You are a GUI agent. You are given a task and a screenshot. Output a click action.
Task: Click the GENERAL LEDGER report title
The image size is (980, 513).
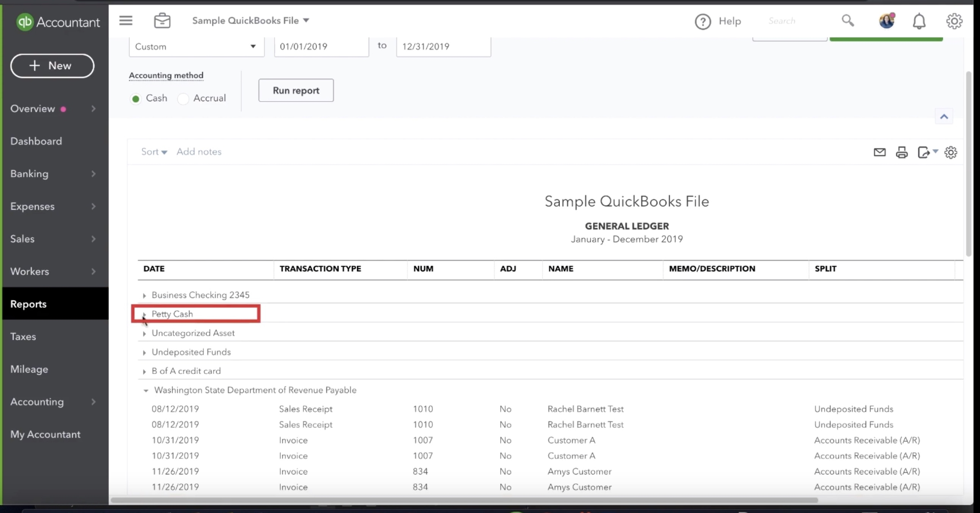[627, 226]
